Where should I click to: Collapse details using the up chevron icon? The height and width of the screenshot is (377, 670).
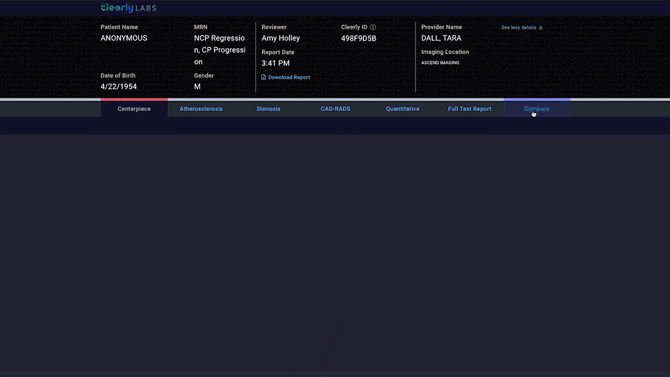541,28
